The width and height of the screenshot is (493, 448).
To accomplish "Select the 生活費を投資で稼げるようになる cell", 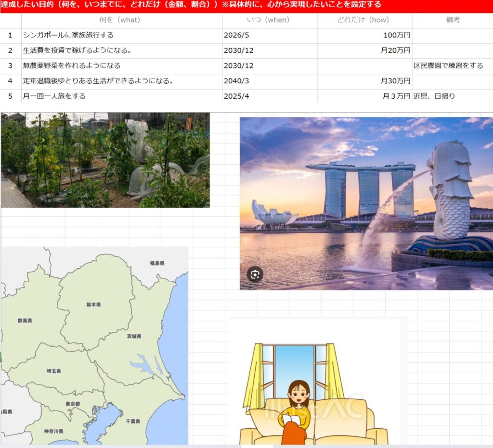I will pyautogui.click(x=121, y=51).
